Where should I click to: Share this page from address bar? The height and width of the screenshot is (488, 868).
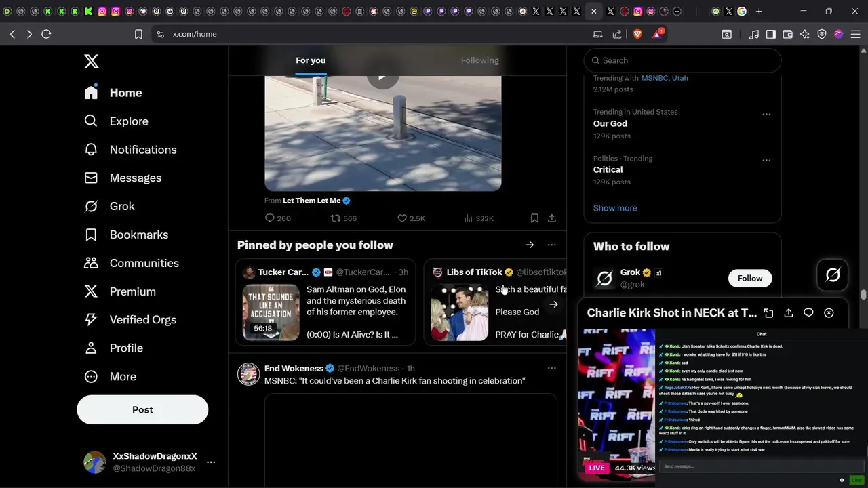click(x=617, y=34)
